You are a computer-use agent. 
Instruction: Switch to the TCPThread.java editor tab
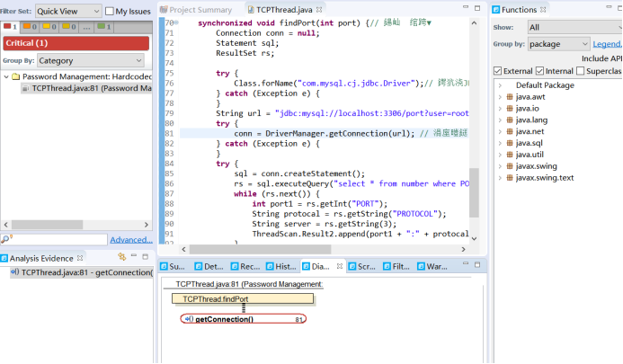tap(284, 10)
